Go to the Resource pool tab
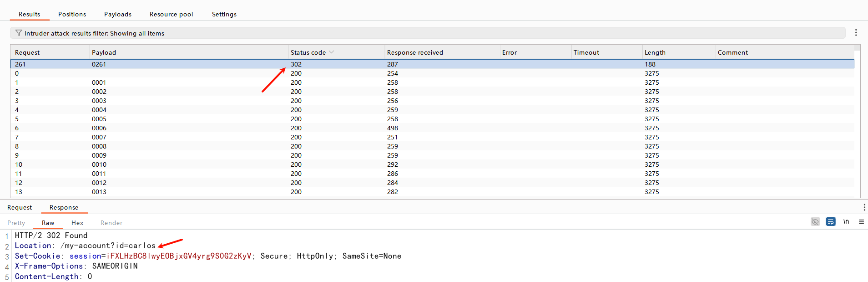Viewport: 868px width, 282px height. click(171, 14)
